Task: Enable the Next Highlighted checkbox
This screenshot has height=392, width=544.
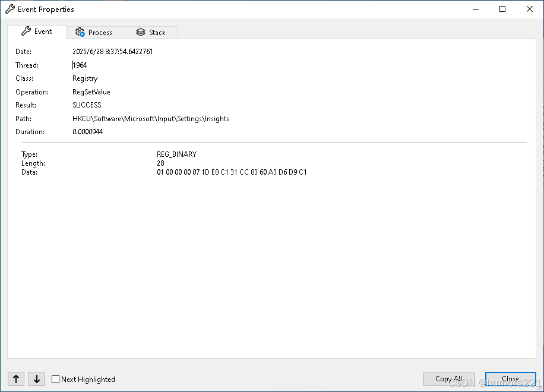Action: pos(55,379)
